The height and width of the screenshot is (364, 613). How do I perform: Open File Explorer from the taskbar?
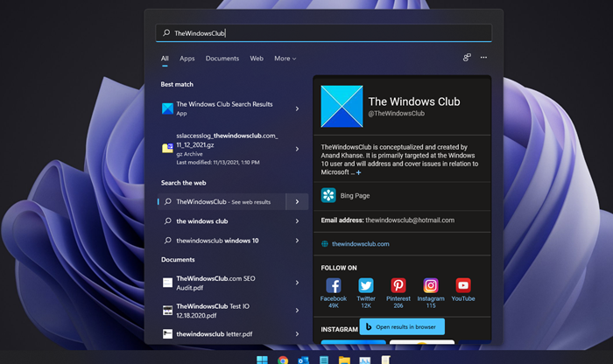coord(344,360)
